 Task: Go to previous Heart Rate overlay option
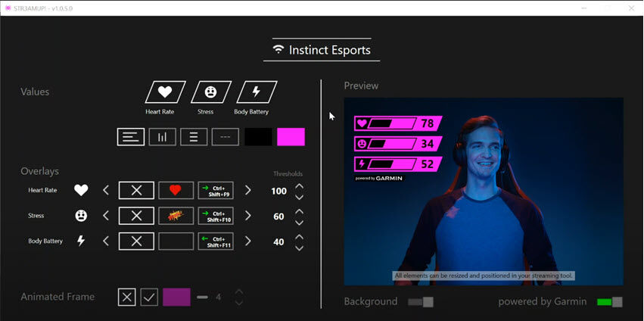[x=106, y=190]
